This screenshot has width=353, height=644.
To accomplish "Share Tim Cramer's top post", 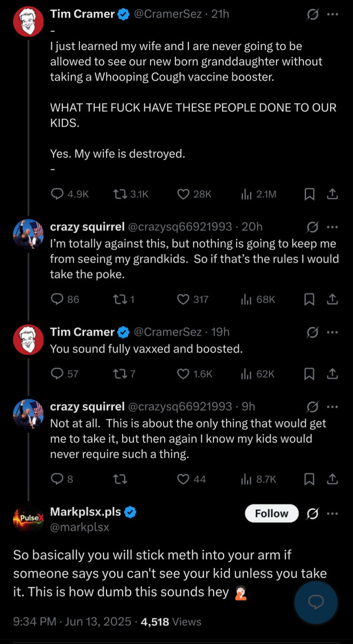I will 331,193.
